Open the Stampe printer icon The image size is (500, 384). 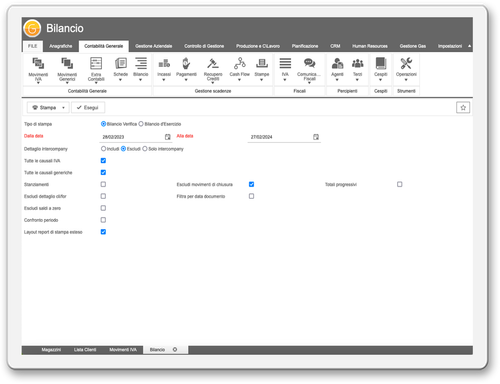coord(262,63)
